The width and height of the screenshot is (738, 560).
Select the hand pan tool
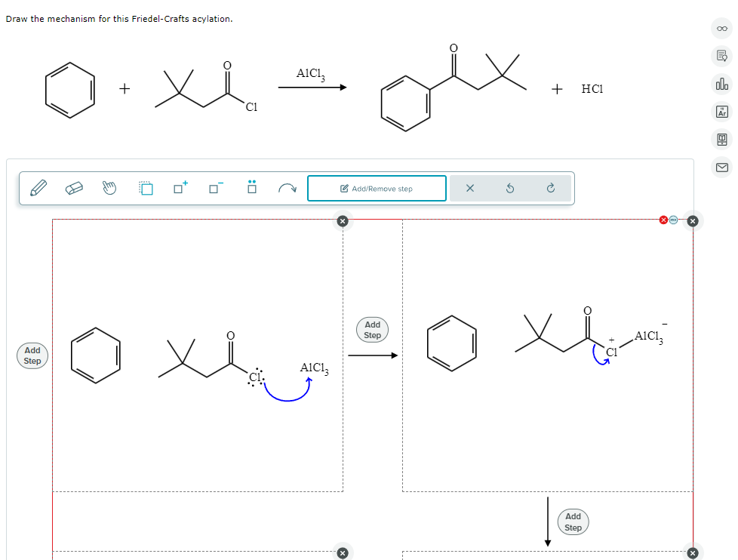coord(109,187)
